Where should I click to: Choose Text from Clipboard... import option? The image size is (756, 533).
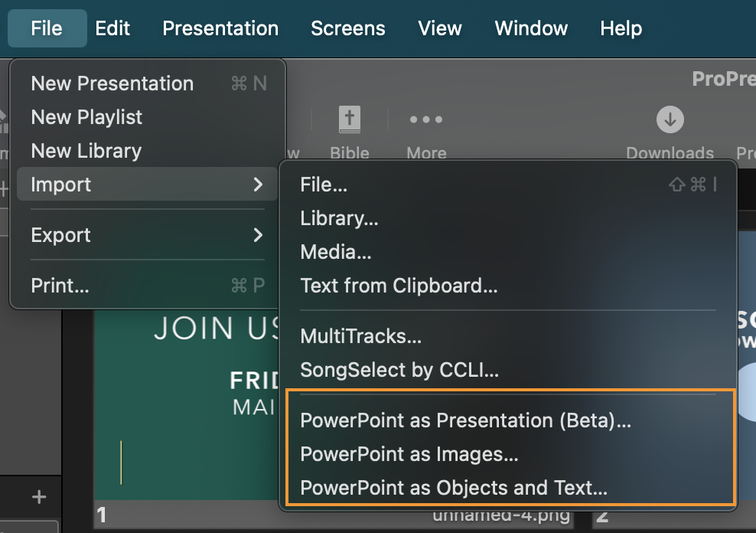click(399, 286)
